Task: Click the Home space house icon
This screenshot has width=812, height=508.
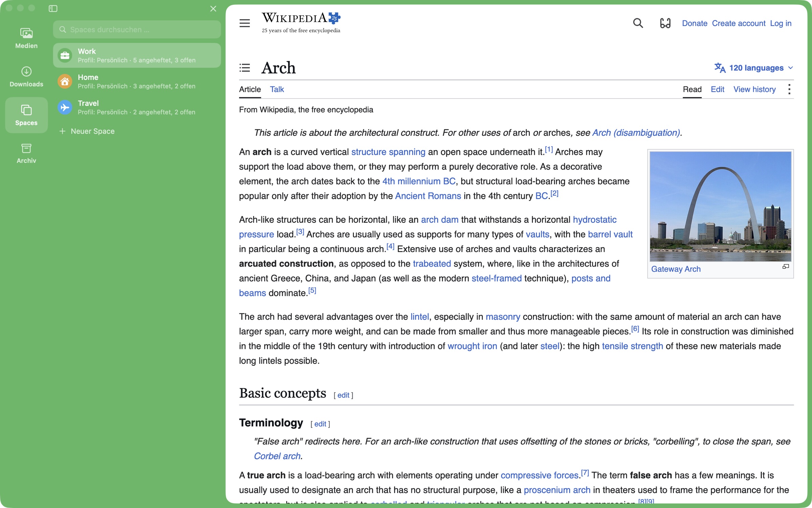Action: point(65,81)
